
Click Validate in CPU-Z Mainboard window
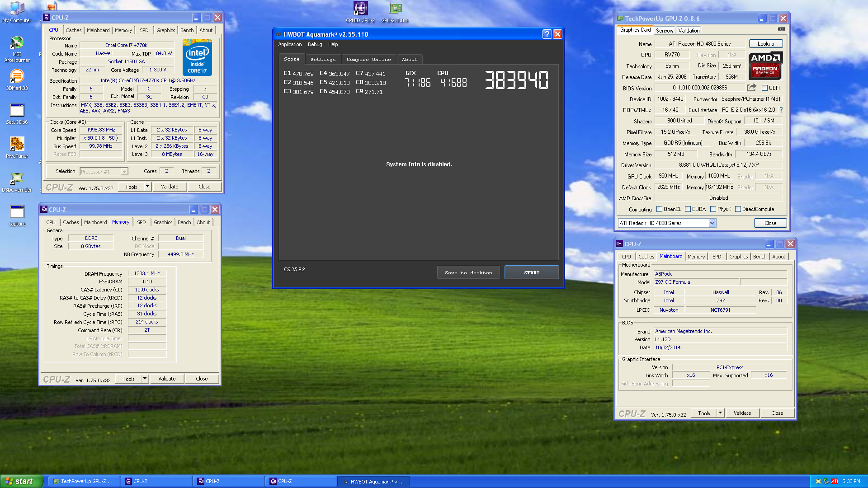742,413
